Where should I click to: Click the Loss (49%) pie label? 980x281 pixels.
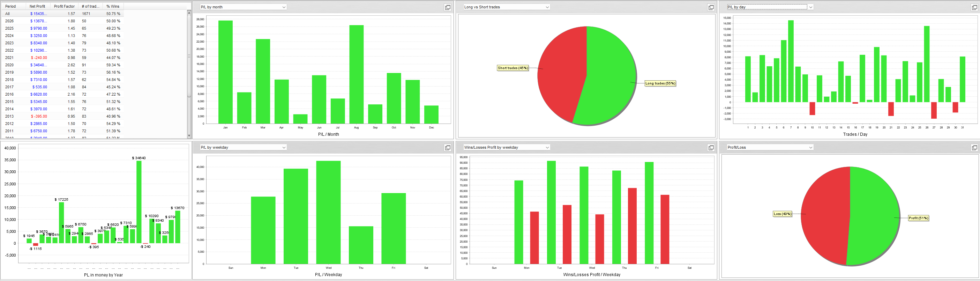coord(783,214)
